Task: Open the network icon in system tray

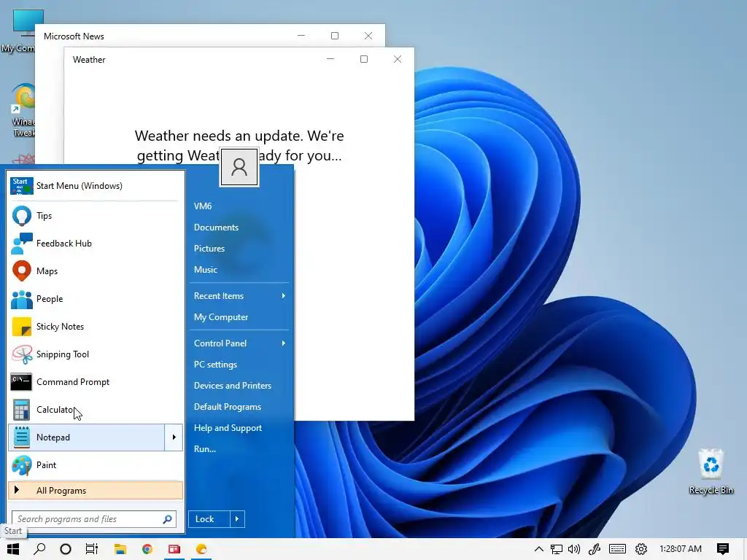Action: pyautogui.click(x=557, y=549)
